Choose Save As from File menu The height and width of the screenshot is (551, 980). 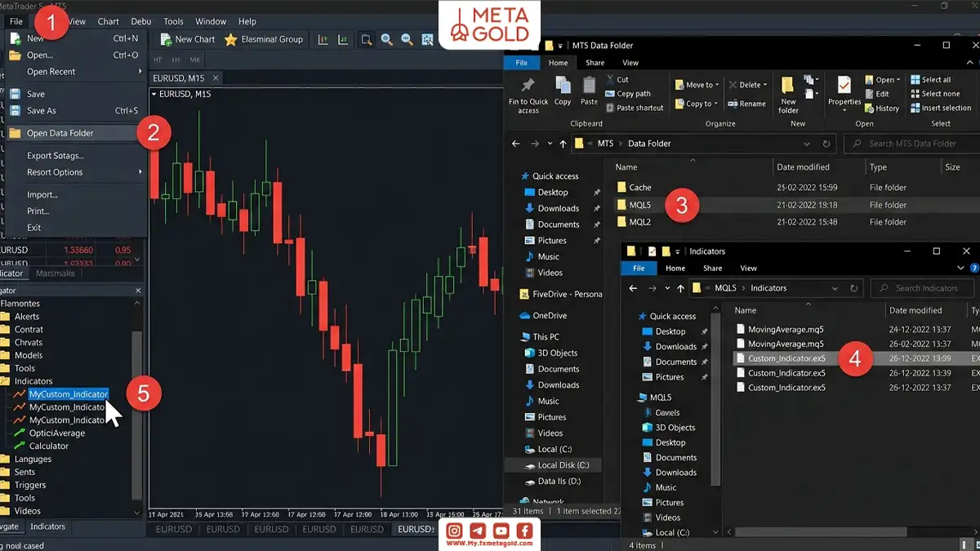[77, 111]
